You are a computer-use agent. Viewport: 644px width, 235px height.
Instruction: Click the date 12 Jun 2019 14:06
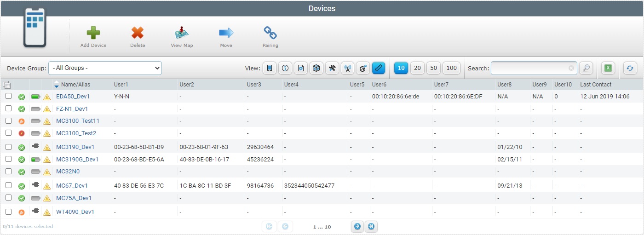pyautogui.click(x=604, y=97)
